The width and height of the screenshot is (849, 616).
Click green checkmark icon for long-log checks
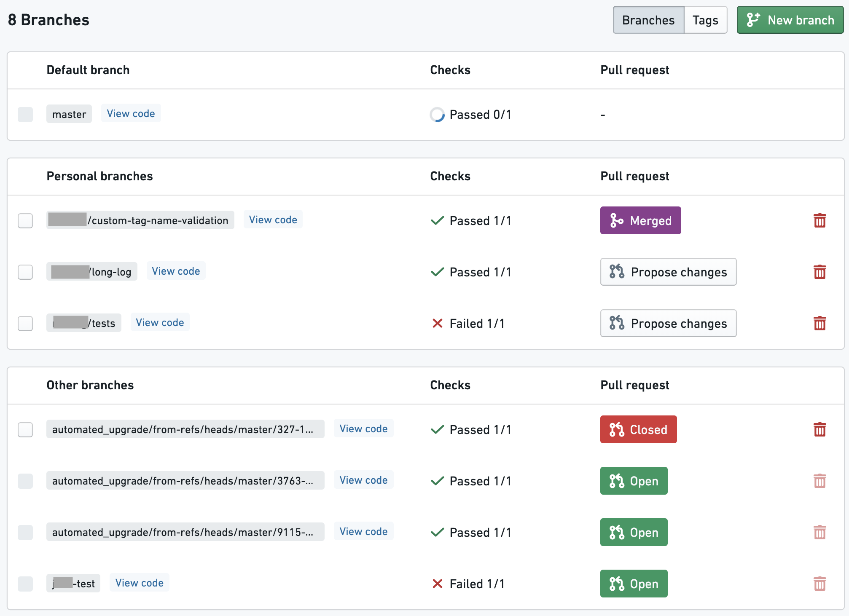coord(437,272)
